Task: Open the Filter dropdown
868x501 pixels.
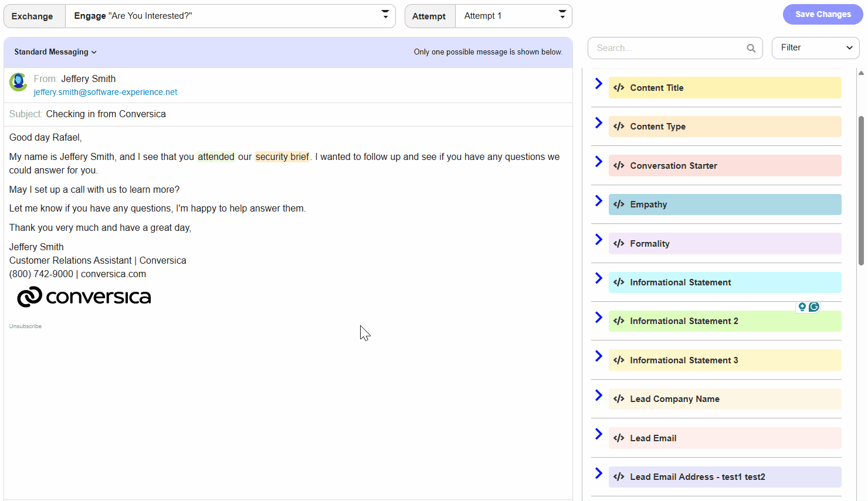Action: (815, 48)
